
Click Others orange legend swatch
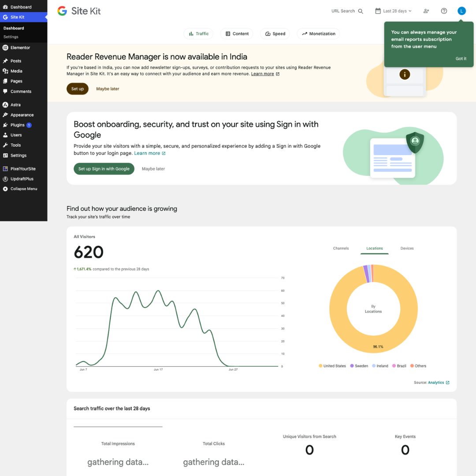pyautogui.click(x=412, y=366)
